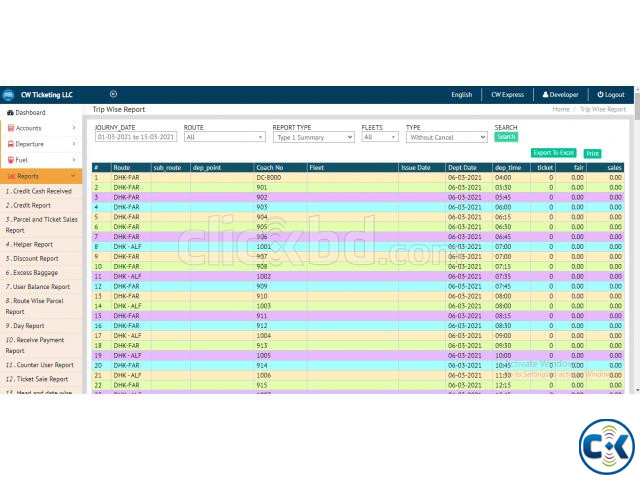Screen dimensions: 640x480
Task: Open User Balance Report
Action: (x=38, y=287)
